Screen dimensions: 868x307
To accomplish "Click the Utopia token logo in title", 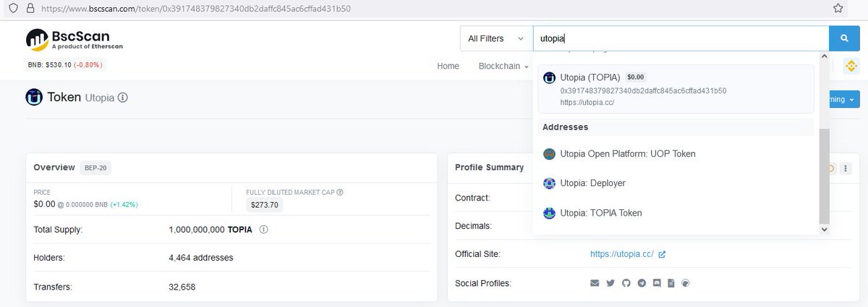I will pos(34,97).
